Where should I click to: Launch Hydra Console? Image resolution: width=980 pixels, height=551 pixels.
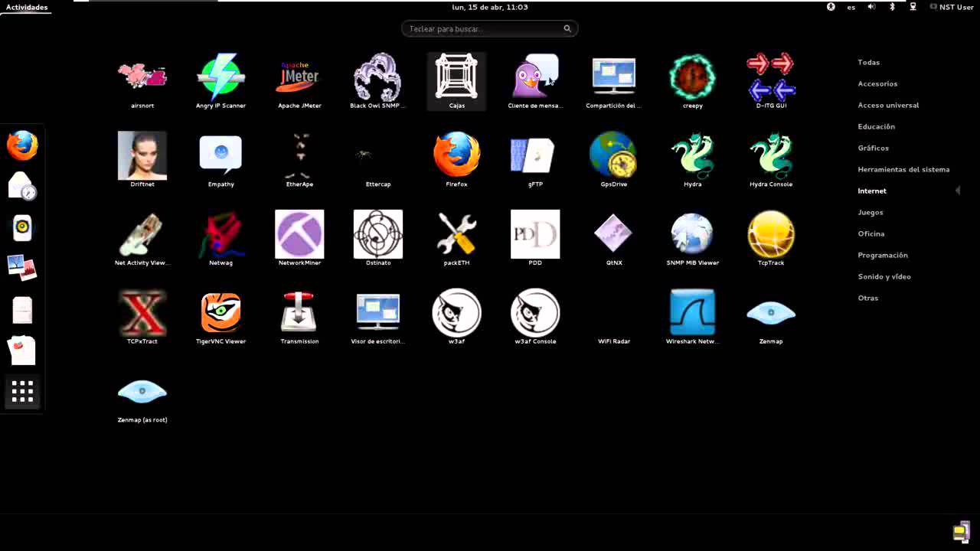click(771, 160)
